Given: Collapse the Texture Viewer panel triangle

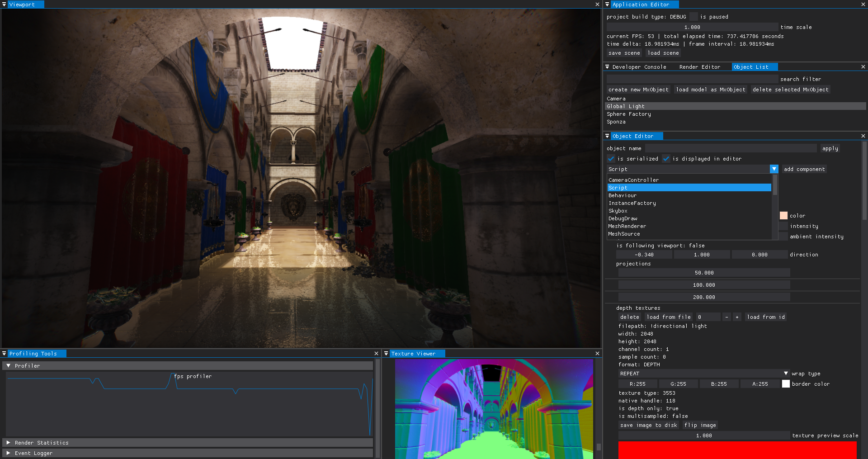Looking at the screenshot, I should pyautogui.click(x=386, y=354).
